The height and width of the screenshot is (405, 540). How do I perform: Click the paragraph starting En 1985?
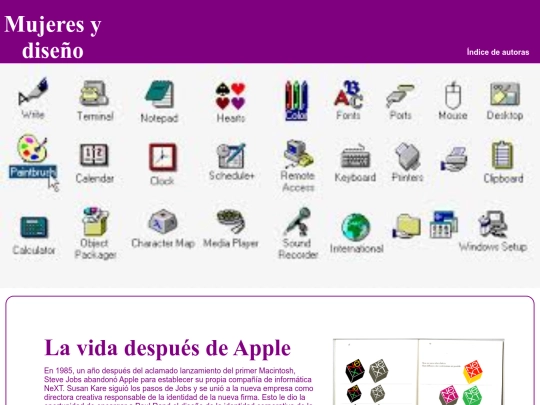click(x=178, y=385)
